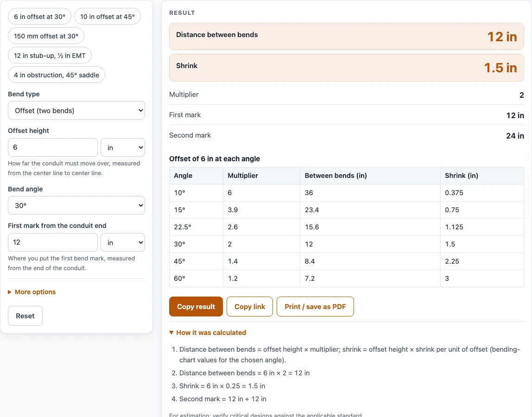Click the 8.4 between bends cell
Screen dimensions: 532x417
[370, 261]
